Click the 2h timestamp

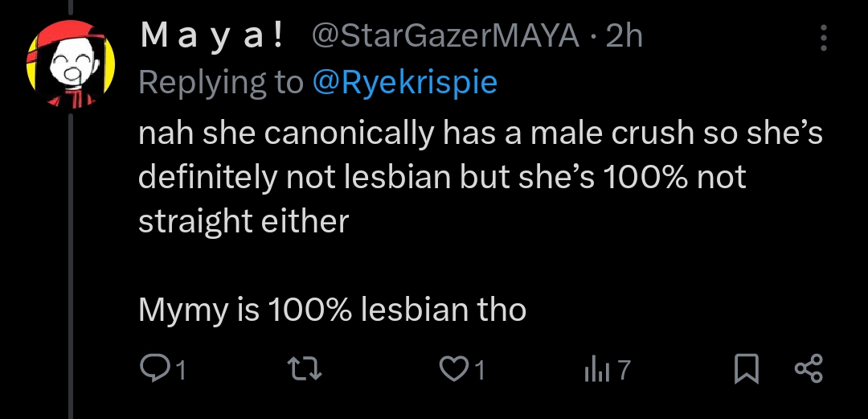(624, 35)
